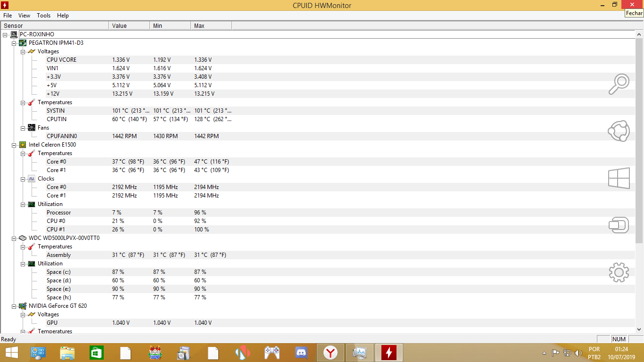Click the vertical scrollbar down arrow
This screenshot has height=362, width=644.
[639, 329]
